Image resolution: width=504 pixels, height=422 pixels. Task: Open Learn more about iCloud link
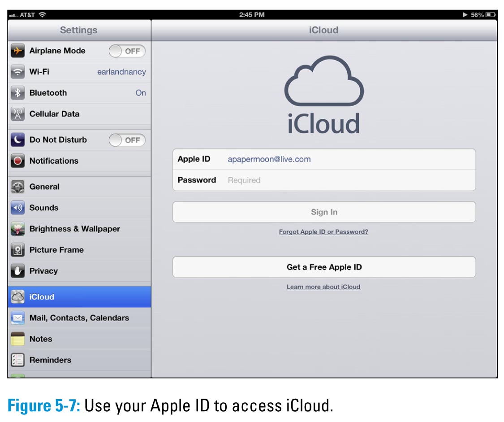click(323, 287)
